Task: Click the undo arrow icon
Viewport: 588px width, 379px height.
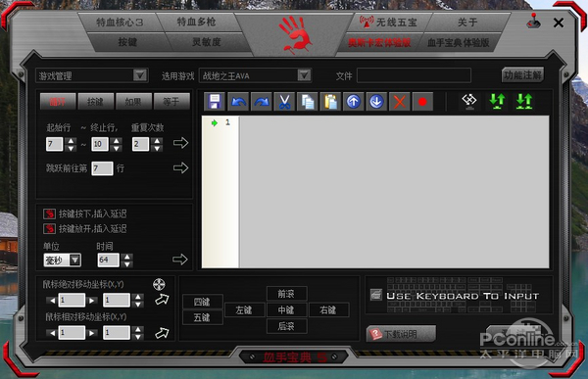Action: 238,102
